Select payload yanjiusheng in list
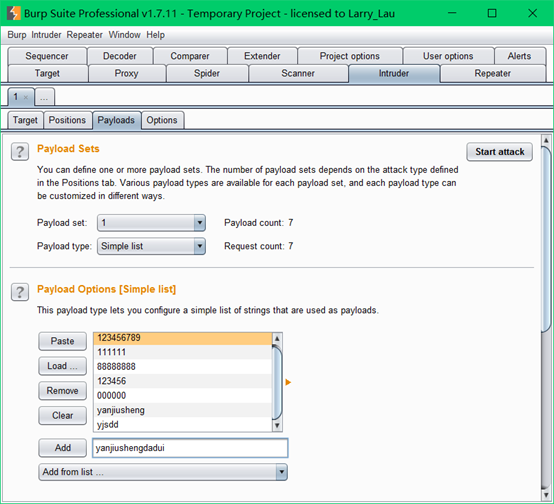Screen dimensions: 554x504 [183, 410]
